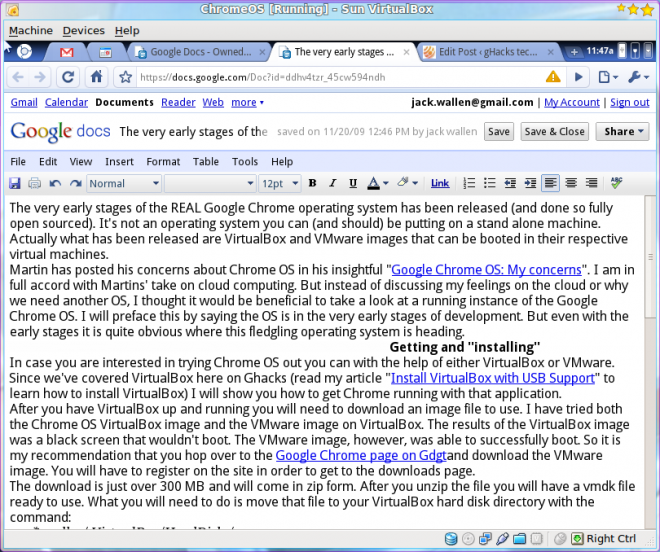
Task: Bookmark this page with the star icon
Action: (x=126, y=76)
